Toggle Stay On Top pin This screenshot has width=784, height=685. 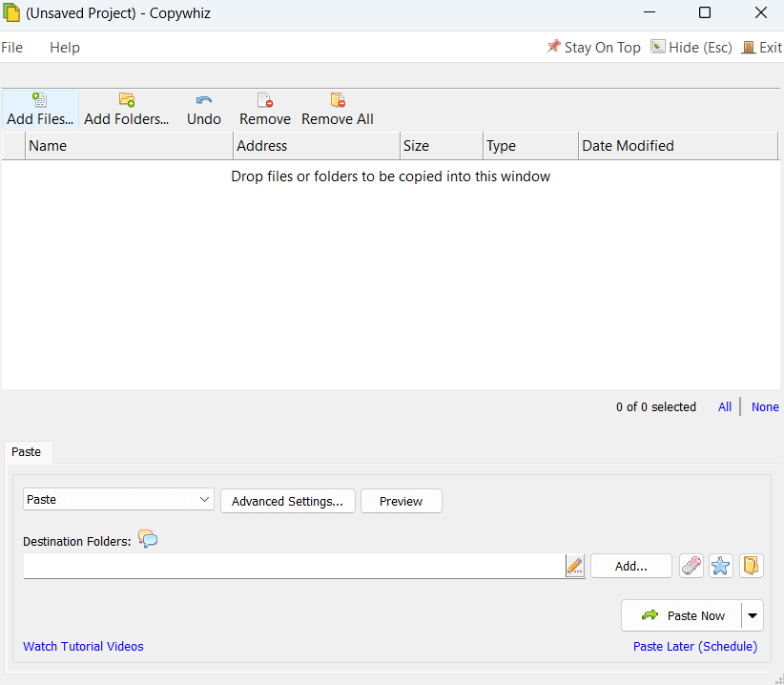[593, 48]
